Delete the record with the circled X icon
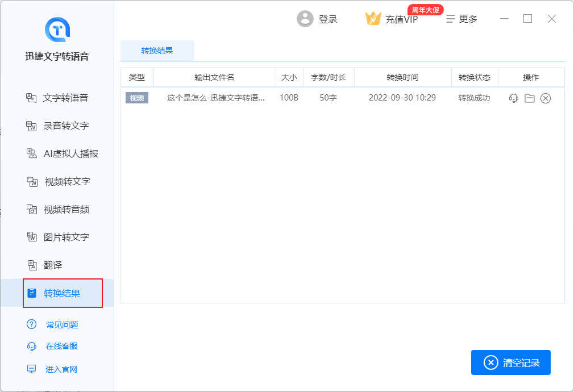This screenshot has height=392, width=574. point(546,98)
